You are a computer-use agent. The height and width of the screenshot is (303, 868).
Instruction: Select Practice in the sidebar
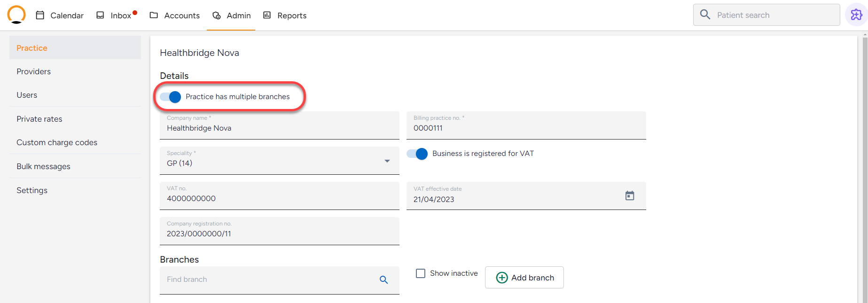coord(75,47)
